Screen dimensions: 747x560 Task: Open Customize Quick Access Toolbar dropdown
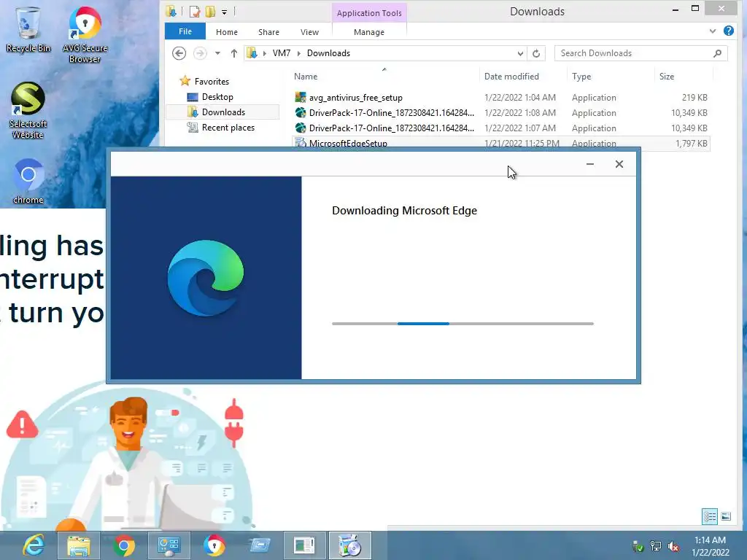coord(224,12)
